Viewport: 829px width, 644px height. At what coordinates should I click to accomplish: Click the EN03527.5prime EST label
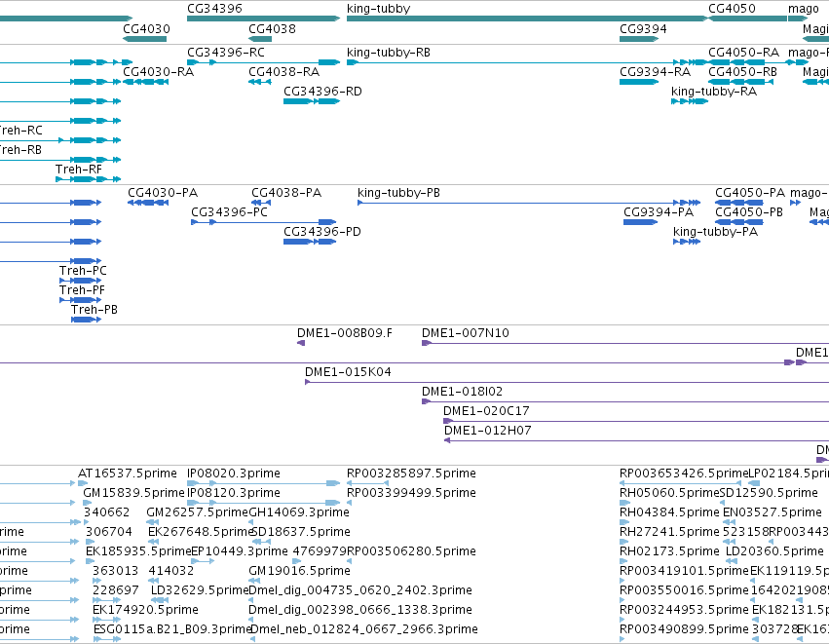772,512
